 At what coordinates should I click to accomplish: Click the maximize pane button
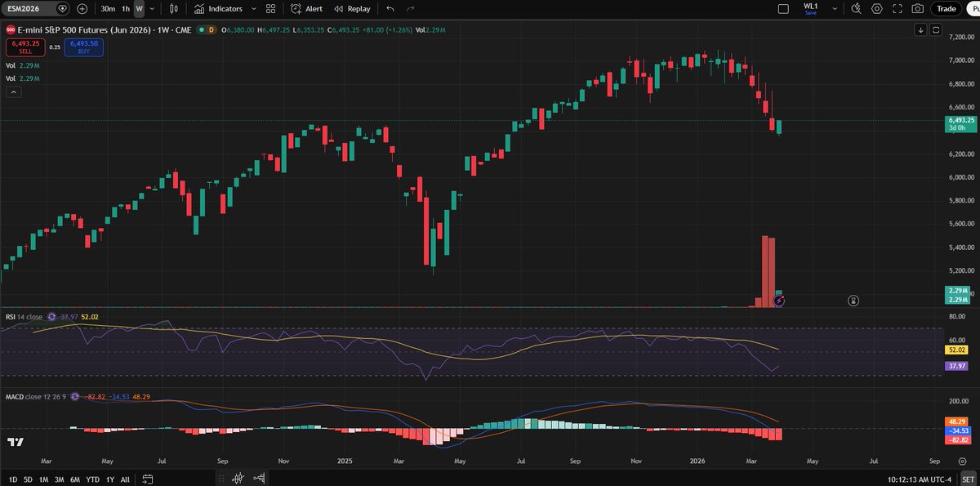tap(935, 29)
